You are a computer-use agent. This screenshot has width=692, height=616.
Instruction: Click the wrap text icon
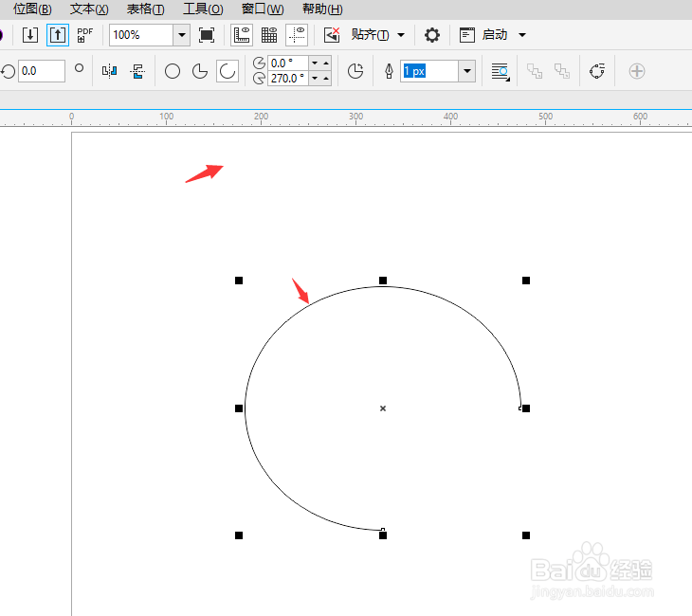click(x=501, y=71)
